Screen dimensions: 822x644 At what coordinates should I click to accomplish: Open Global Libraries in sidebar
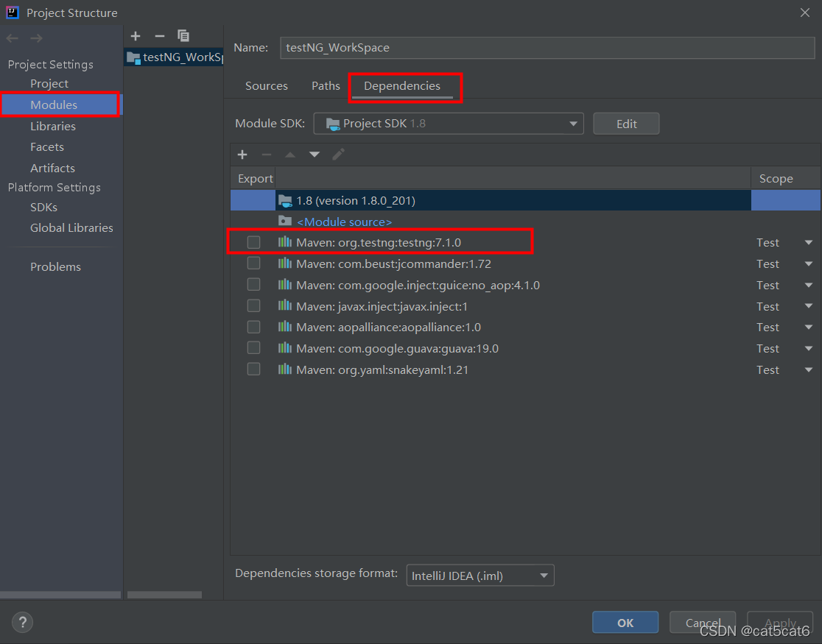pyautogui.click(x=72, y=228)
